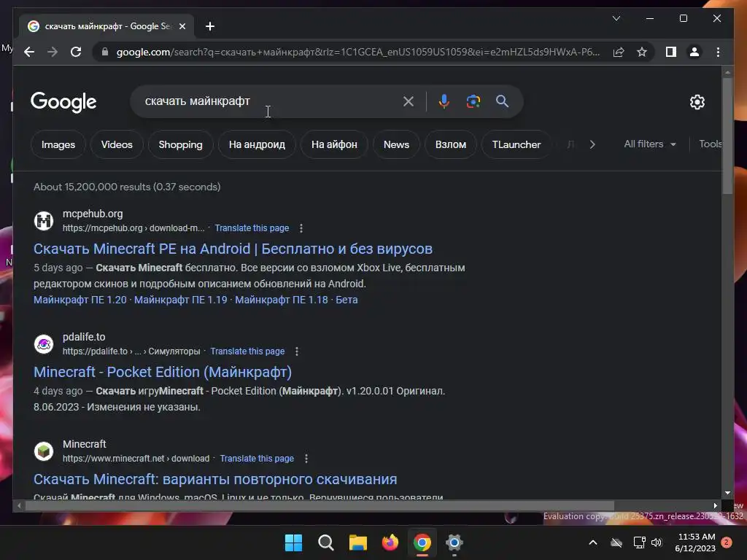Click the horizontal scrollbar right arrow
Viewport: 747px width, 560px height.
(715, 506)
